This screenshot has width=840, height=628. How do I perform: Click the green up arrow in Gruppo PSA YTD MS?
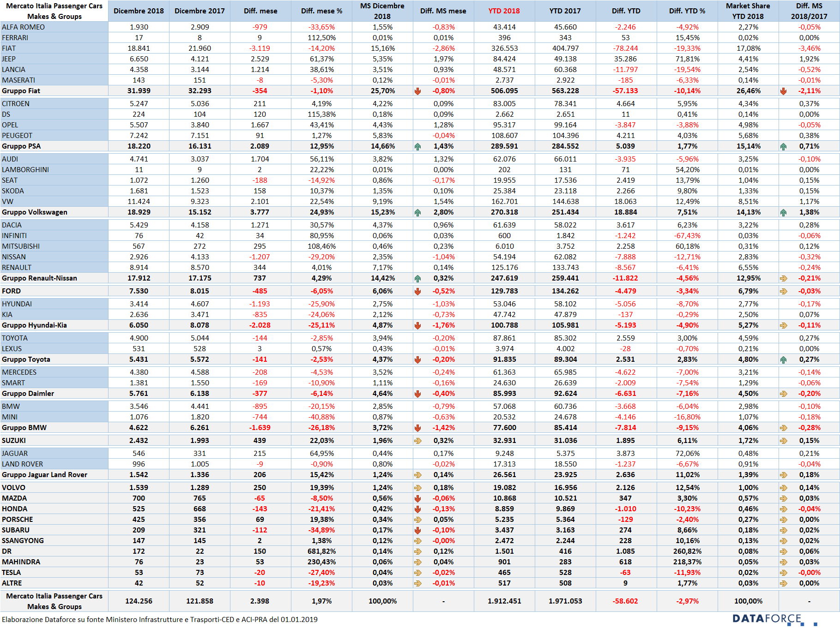783,146
